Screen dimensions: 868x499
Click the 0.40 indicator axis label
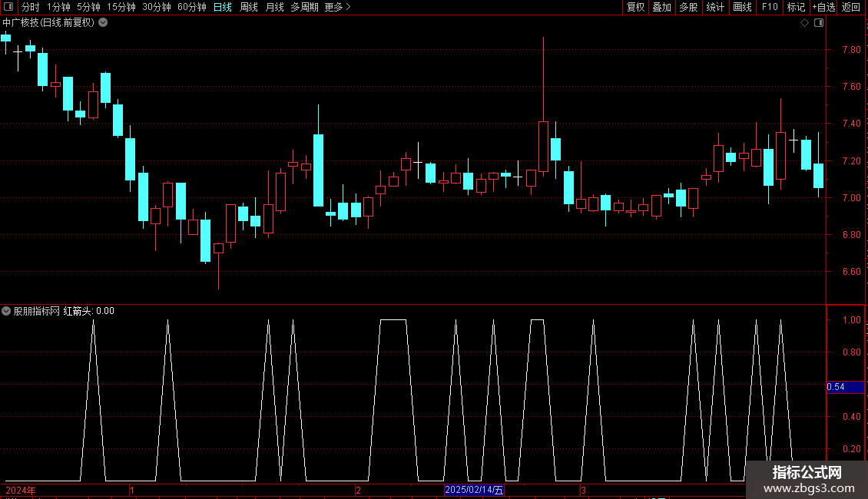(851, 417)
